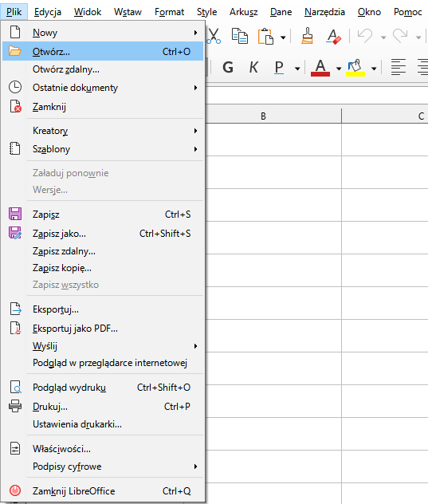Select the Clone Formatting paintbrush icon
Viewport: 428px width, 504px height.
coord(308,36)
